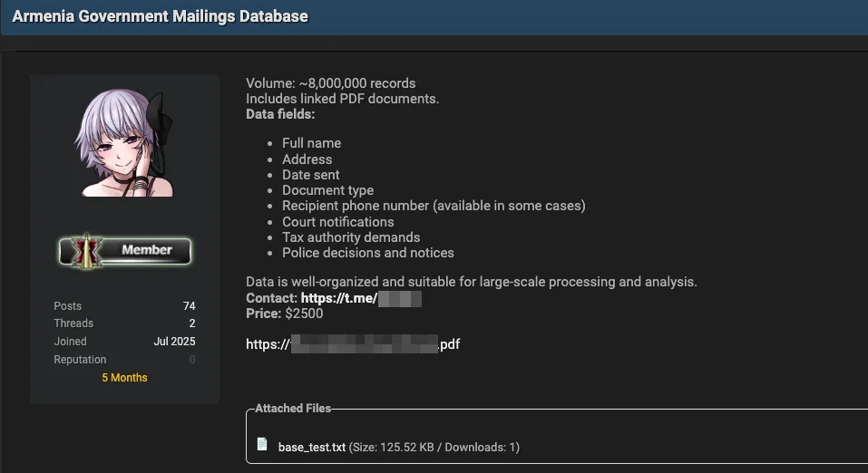Click the Threads label in profile
868x473 pixels.
(73, 323)
